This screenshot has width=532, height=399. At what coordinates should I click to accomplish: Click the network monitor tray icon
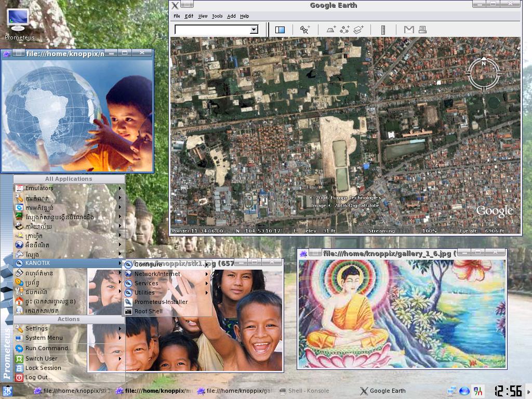point(451,391)
